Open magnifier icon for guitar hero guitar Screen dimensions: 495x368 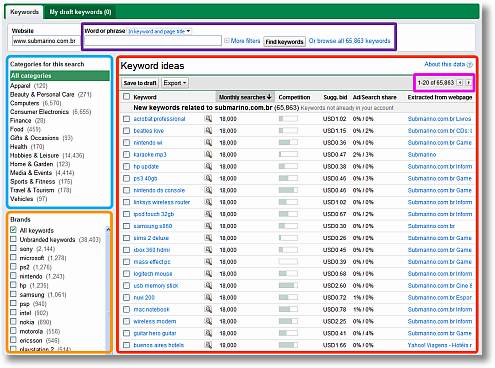click(208, 333)
